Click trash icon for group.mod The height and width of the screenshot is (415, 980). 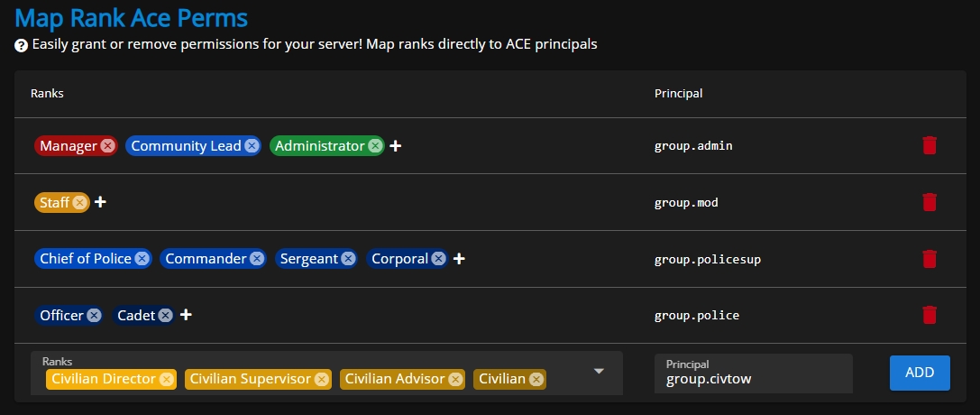(930, 202)
